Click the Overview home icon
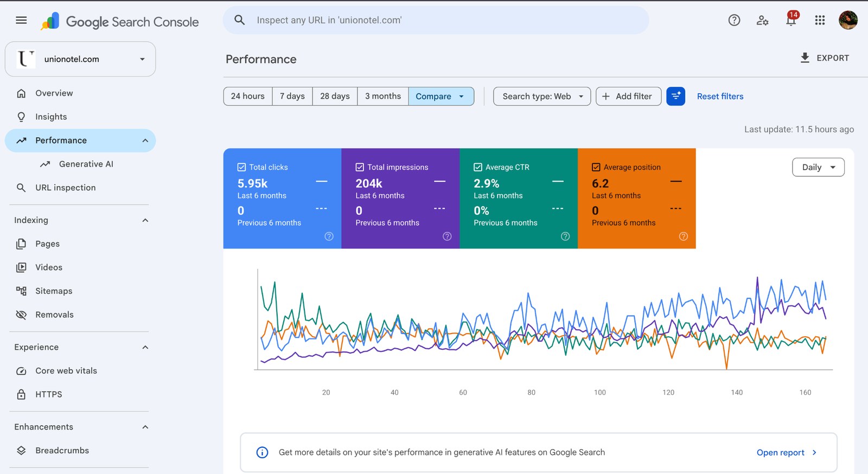This screenshot has height=474, width=868. (x=21, y=93)
